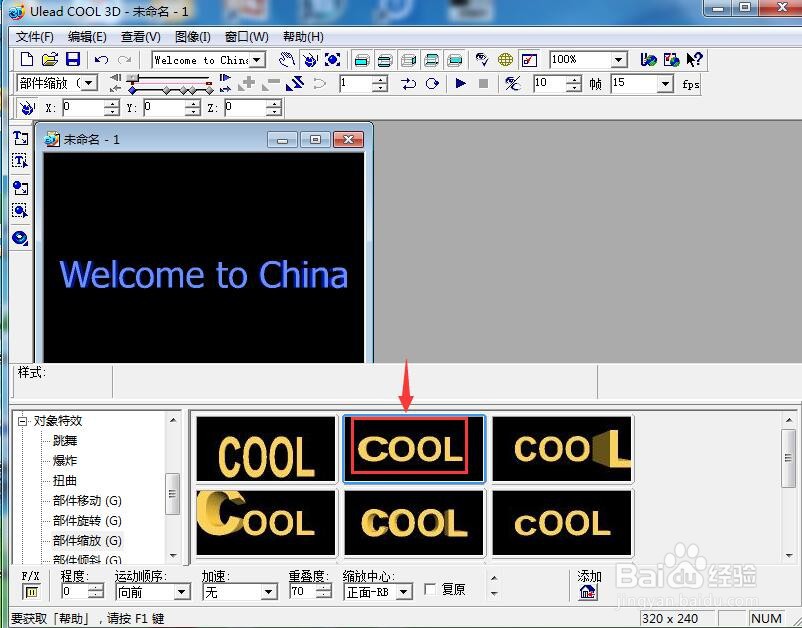Click the insert text tool in the left toolbar

click(20, 138)
